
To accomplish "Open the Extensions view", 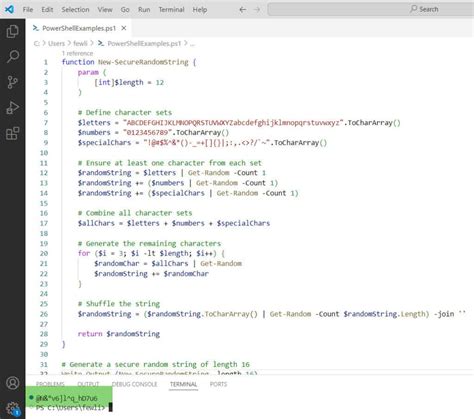I will click(x=13, y=134).
